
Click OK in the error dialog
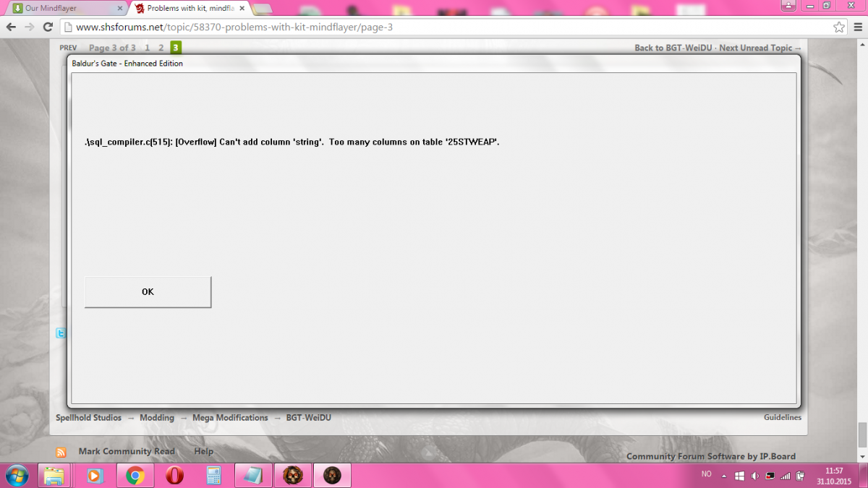[x=148, y=292]
